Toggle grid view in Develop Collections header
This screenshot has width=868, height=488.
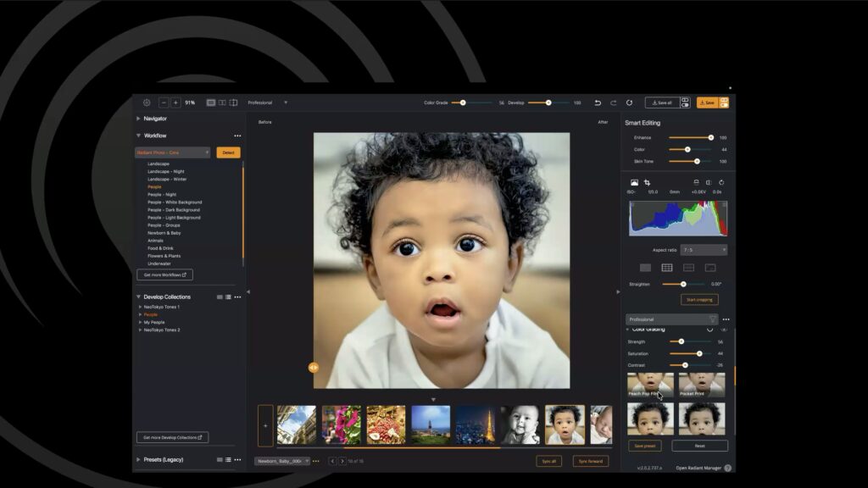pos(220,297)
